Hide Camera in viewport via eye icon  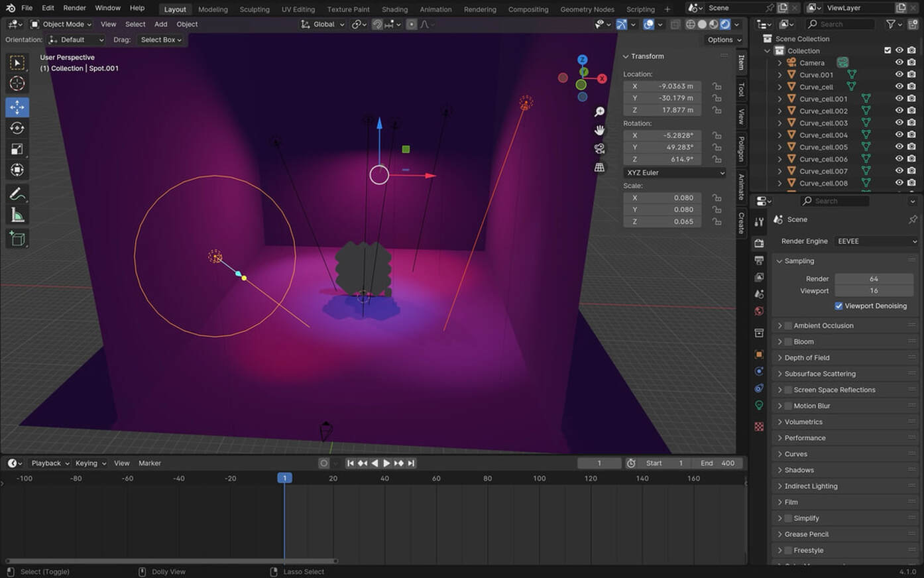899,62
